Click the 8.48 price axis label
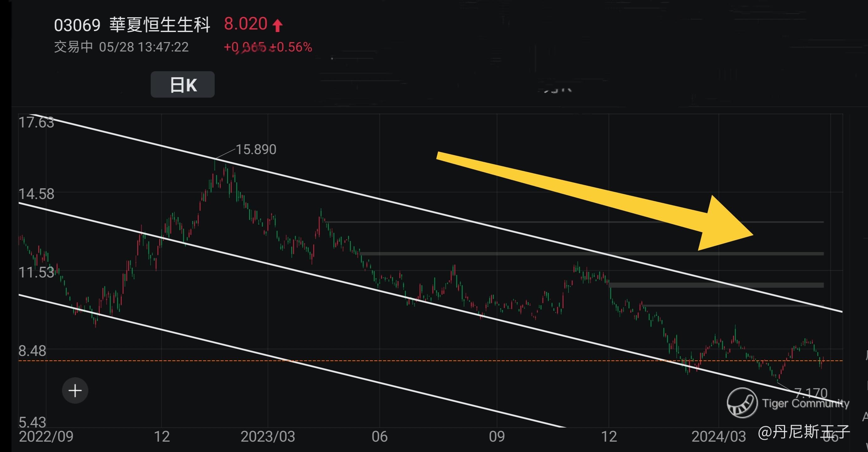 (x=32, y=351)
